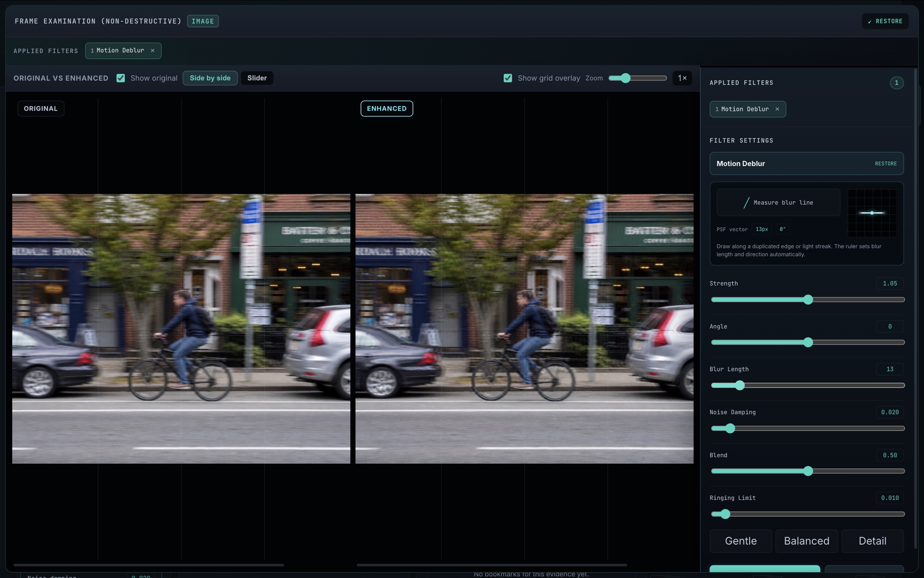The width and height of the screenshot is (924, 578).
Task: Click the Ringing Limit value 0.010
Action: click(x=890, y=498)
